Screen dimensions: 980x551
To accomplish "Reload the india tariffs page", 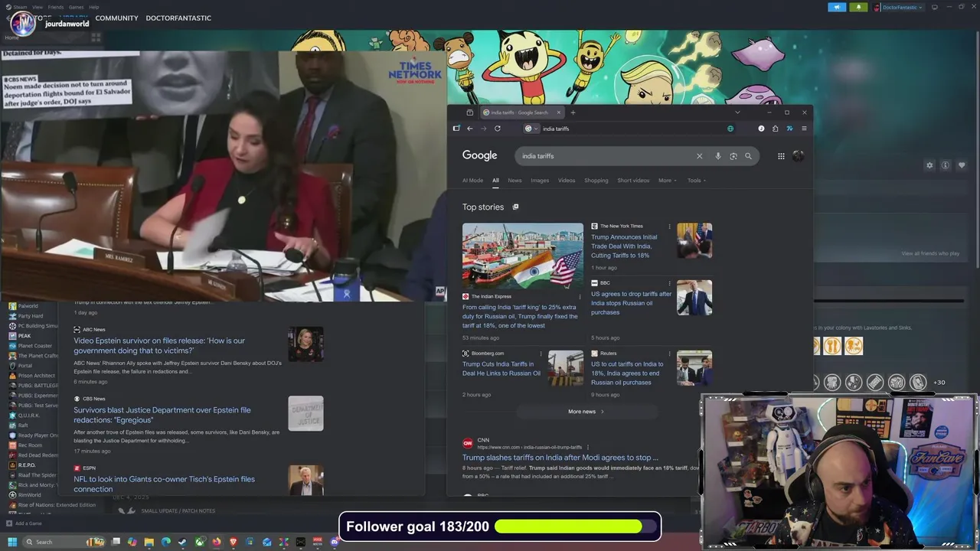I will [498, 129].
